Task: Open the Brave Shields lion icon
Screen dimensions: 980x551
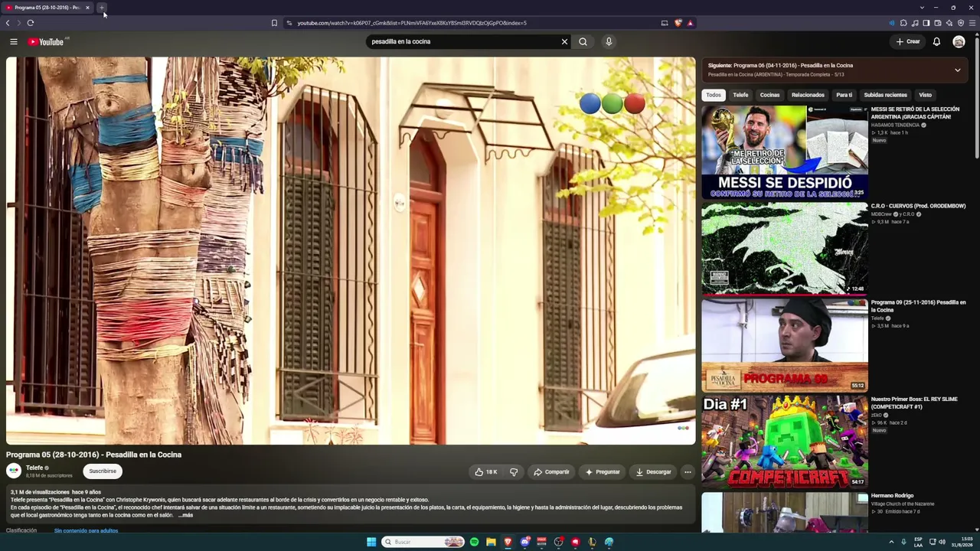Action: tap(678, 23)
